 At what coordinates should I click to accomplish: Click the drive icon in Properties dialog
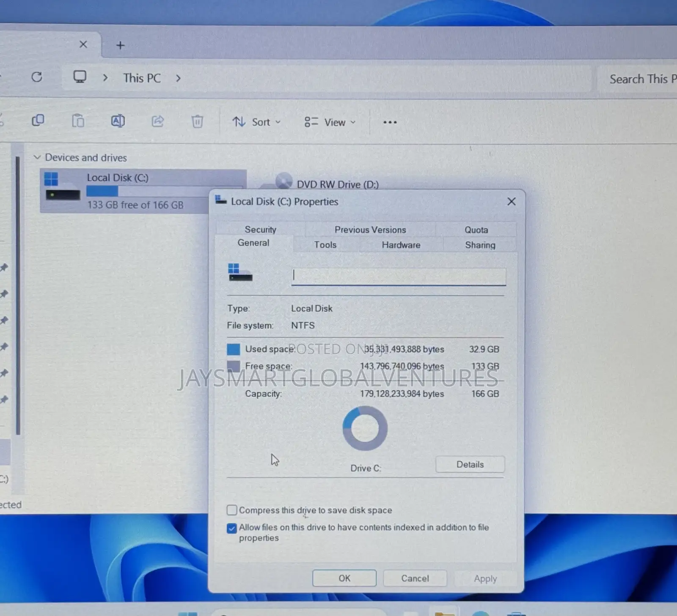click(x=240, y=273)
